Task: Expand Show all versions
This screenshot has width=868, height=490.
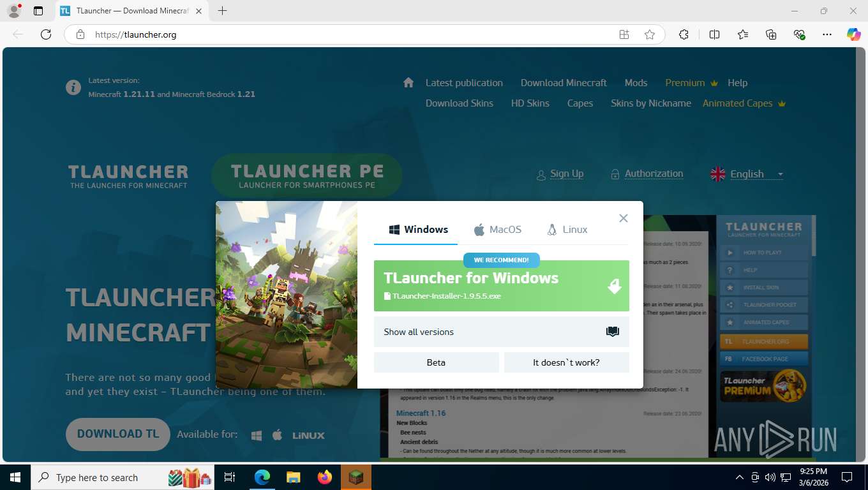Action: coord(502,332)
